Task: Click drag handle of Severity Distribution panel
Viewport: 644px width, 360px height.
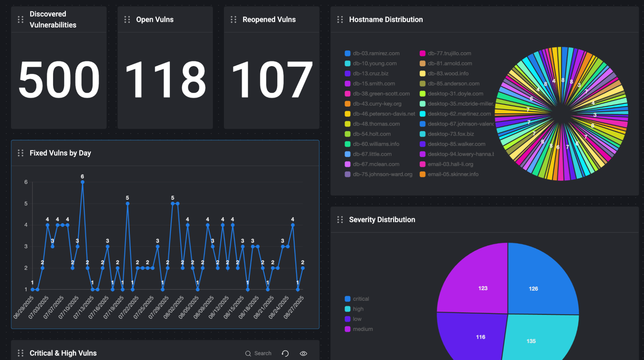Action: [x=340, y=220]
